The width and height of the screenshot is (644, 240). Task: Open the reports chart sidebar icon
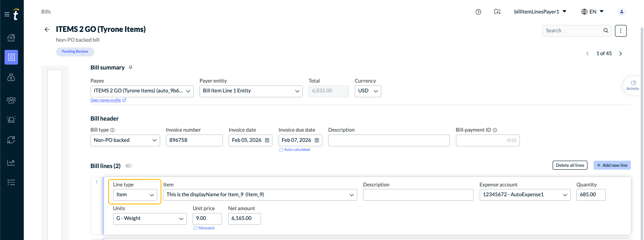(11, 163)
